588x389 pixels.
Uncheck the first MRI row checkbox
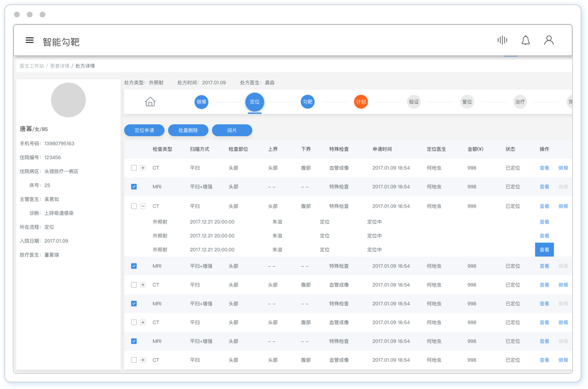134,187
